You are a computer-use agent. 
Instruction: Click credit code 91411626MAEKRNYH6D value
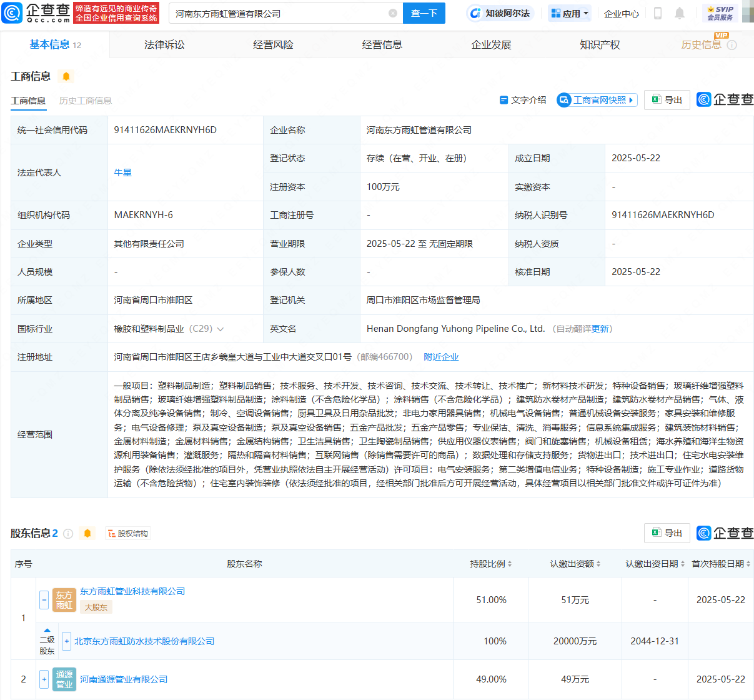coord(165,130)
